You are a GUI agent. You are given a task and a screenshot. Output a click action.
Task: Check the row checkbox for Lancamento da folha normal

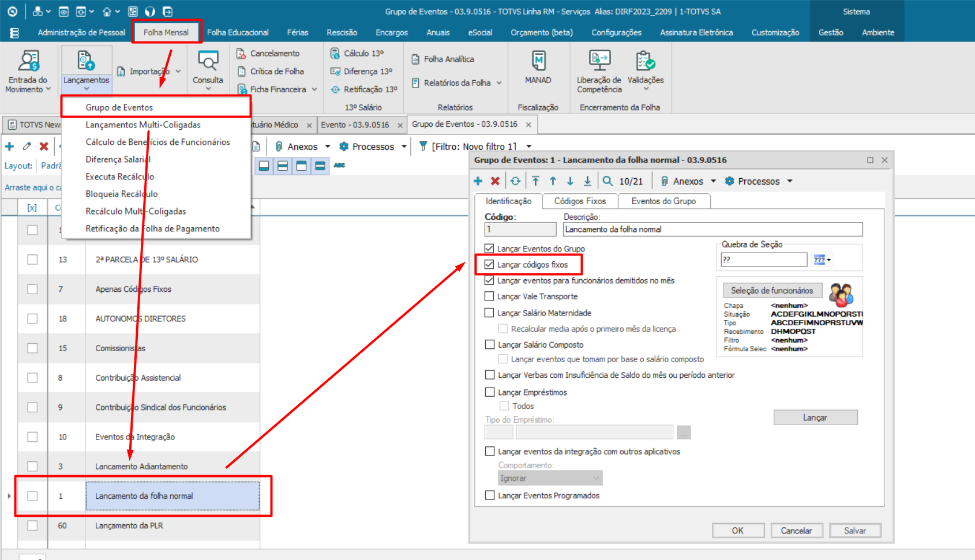(33, 496)
